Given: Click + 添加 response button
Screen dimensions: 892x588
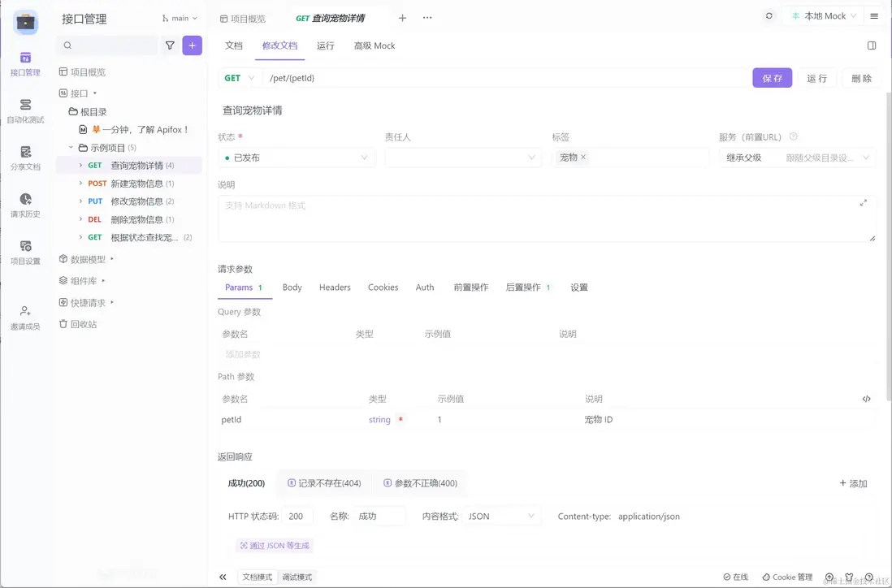Looking at the screenshot, I should click(x=853, y=483).
